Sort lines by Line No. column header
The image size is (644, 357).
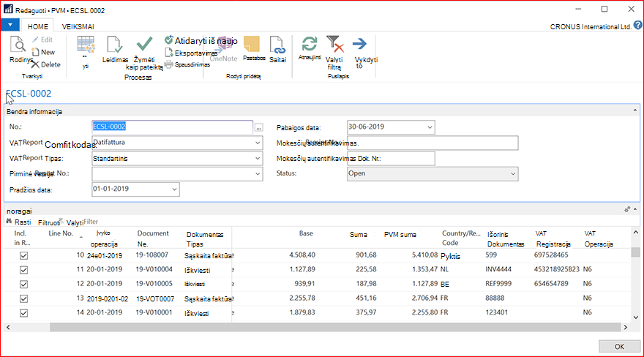61,233
